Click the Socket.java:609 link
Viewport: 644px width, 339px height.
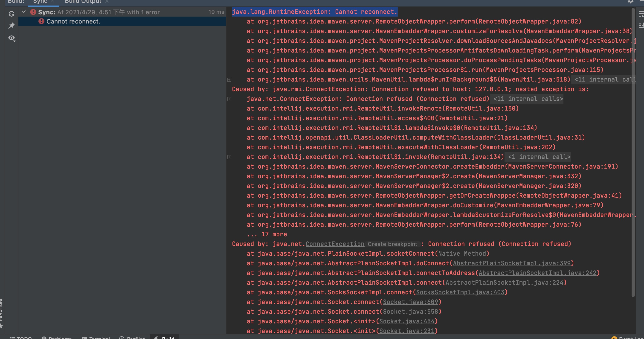tap(411, 302)
